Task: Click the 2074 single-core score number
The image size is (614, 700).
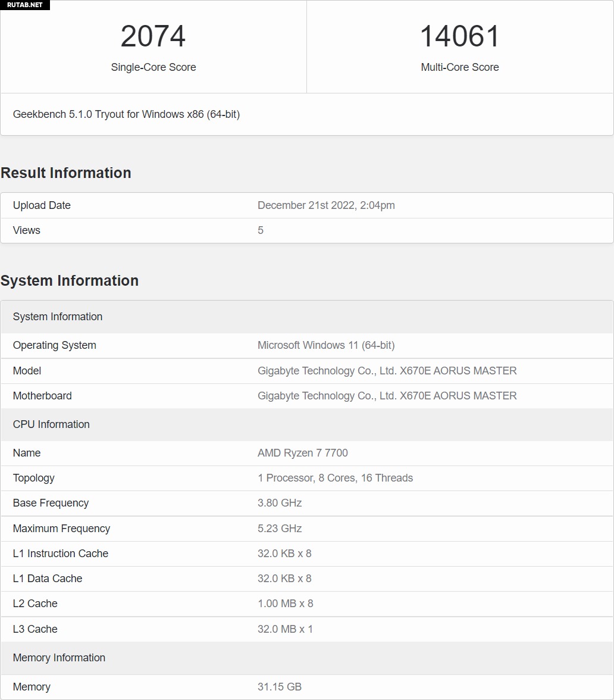Action: [x=153, y=36]
